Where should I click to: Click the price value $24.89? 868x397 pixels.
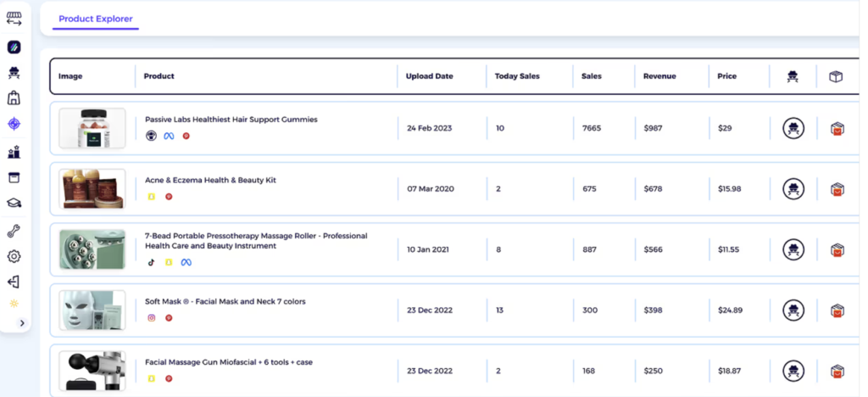point(730,310)
